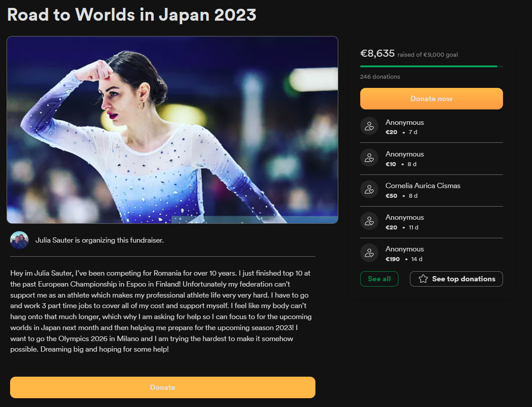Click the donor icon beside the €10 donation
Viewport: 532px width, 407px height.
[369, 158]
